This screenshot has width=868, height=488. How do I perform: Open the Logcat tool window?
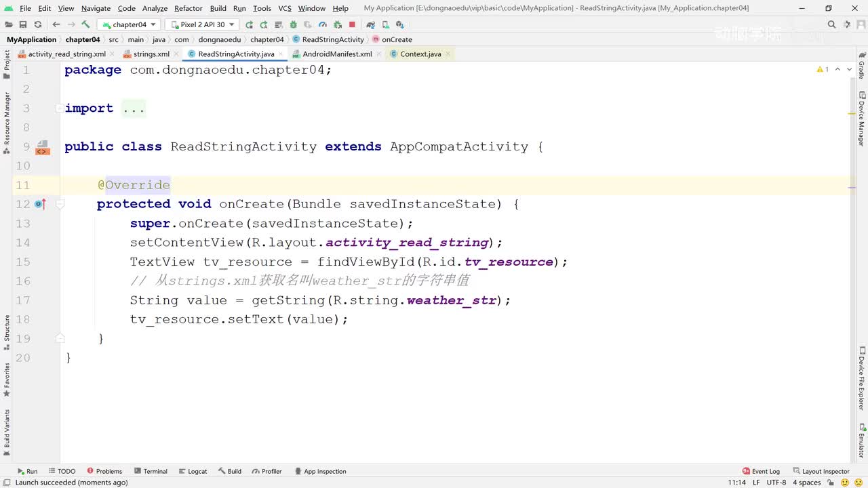pos(193,471)
